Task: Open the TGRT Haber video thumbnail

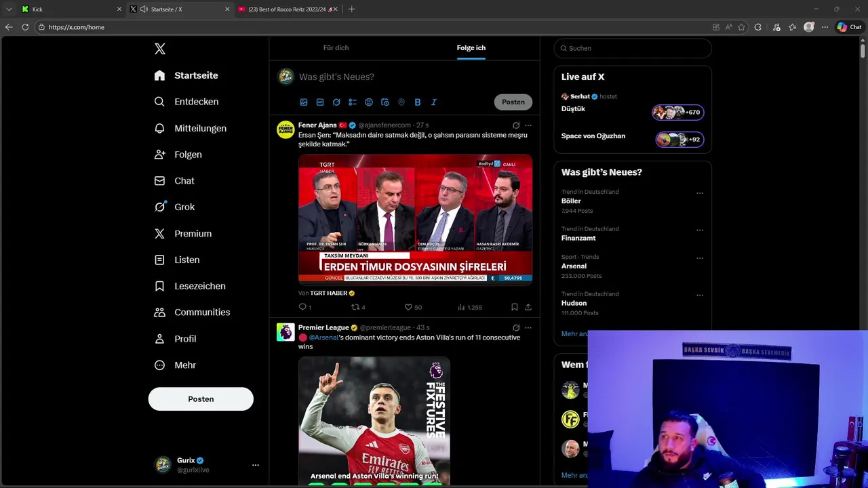Action: pos(415,218)
